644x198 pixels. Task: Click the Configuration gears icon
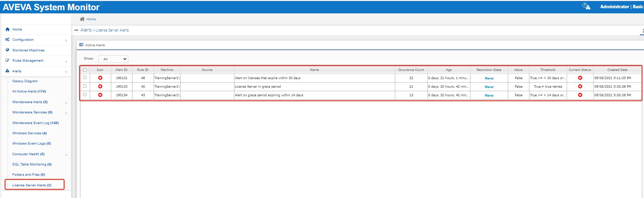point(8,40)
